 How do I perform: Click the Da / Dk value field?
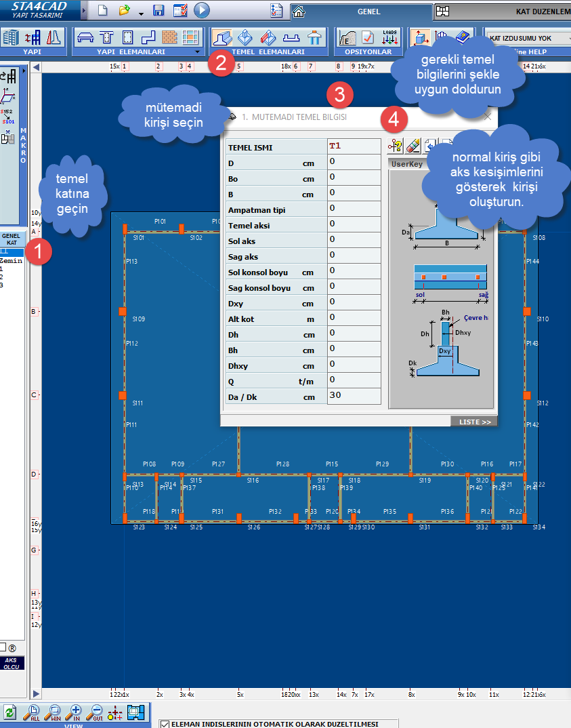[x=354, y=396]
